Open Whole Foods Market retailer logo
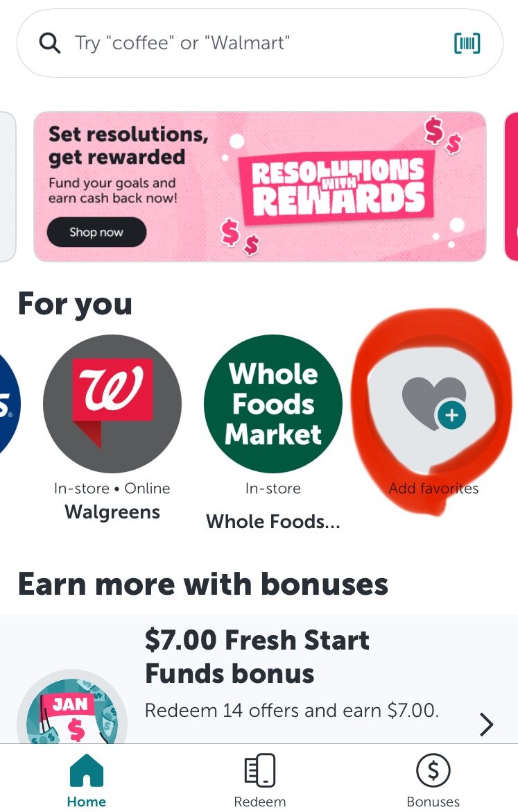This screenshot has height=812, width=518. tap(273, 403)
